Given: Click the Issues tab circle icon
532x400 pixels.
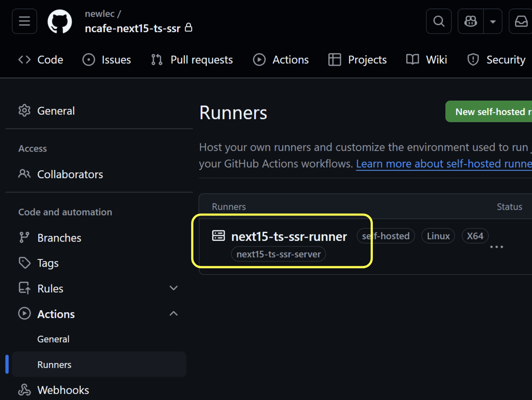Looking at the screenshot, I should click(x=89, y=60).
